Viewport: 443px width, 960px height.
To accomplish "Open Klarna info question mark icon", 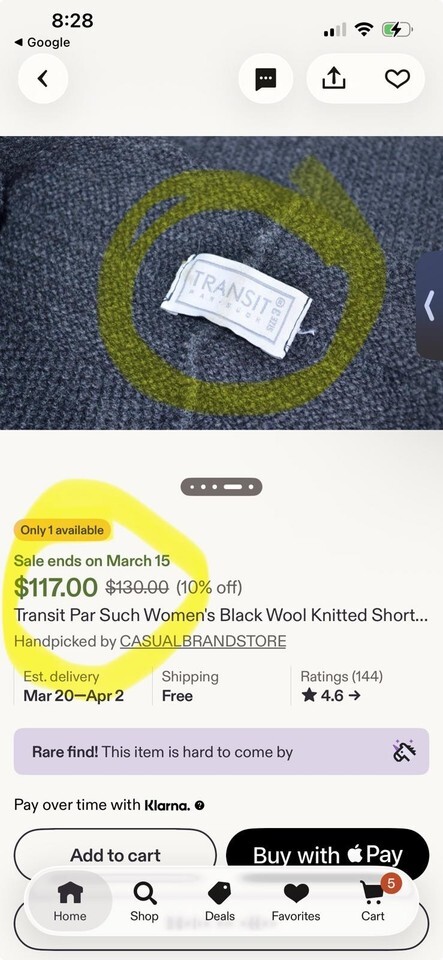I will [199, 806].
